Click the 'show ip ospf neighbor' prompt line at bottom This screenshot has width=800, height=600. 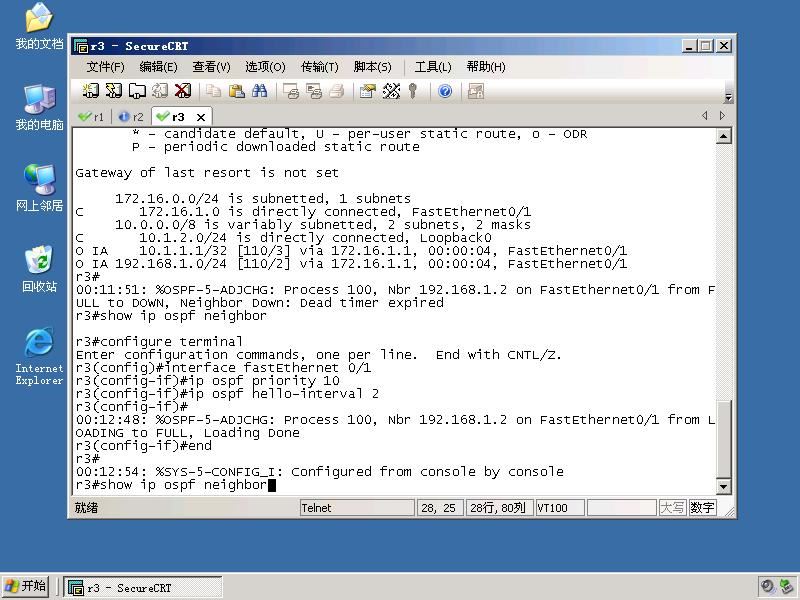point(176,485)
